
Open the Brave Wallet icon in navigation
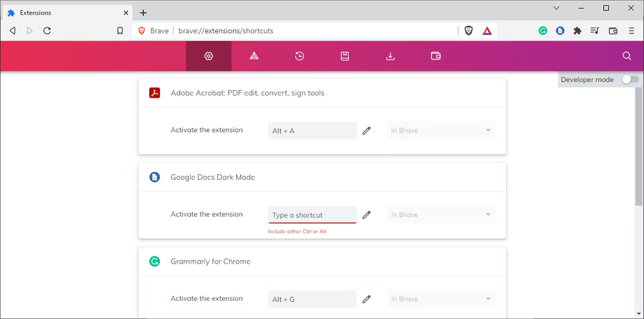(435, 56)
